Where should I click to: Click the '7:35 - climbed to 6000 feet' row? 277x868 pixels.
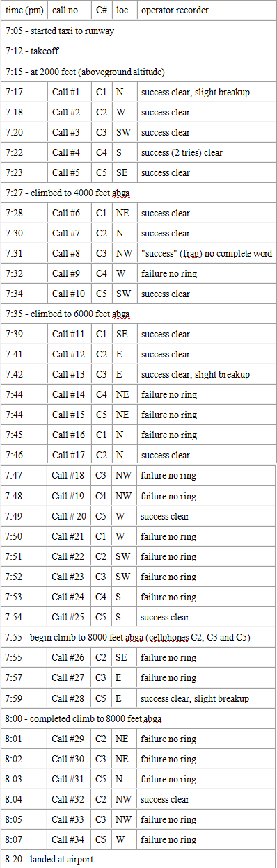138,314
